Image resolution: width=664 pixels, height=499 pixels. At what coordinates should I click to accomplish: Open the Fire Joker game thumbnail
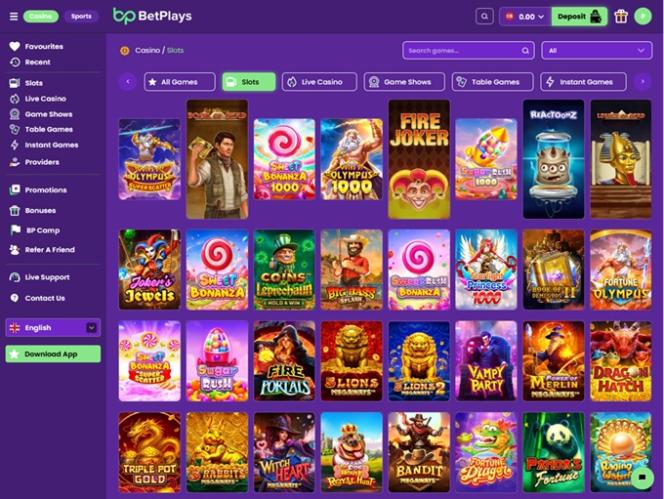[x=419, y=159]
